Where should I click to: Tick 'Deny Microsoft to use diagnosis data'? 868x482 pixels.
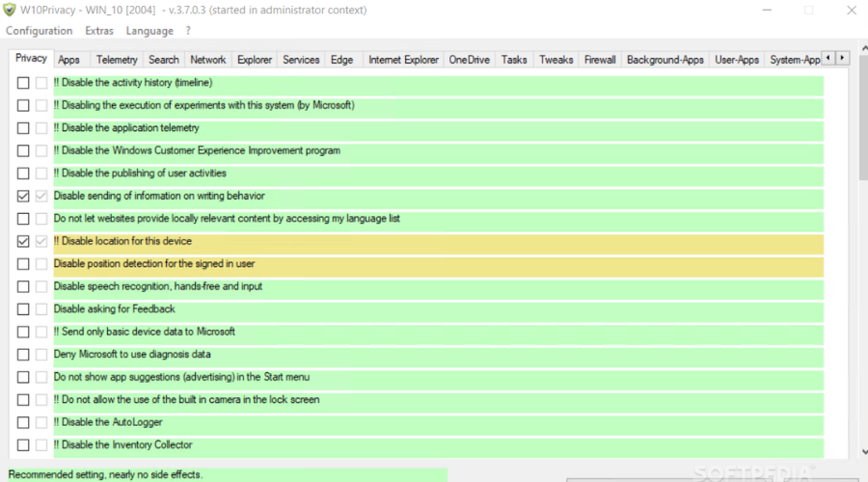tap(23, 355)
